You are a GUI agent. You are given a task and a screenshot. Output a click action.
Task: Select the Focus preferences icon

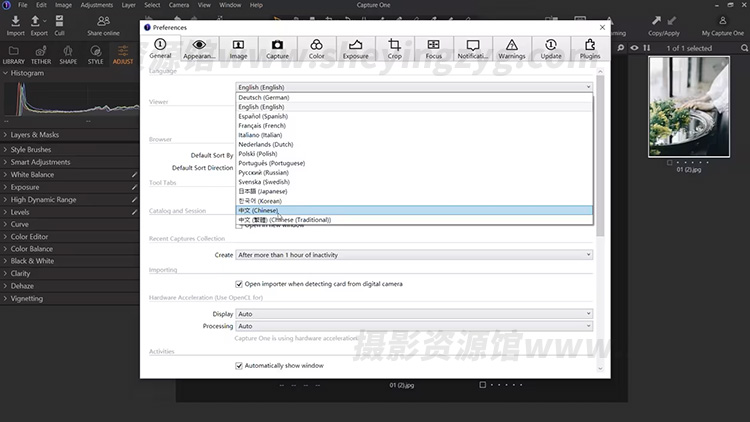(433, 49)
